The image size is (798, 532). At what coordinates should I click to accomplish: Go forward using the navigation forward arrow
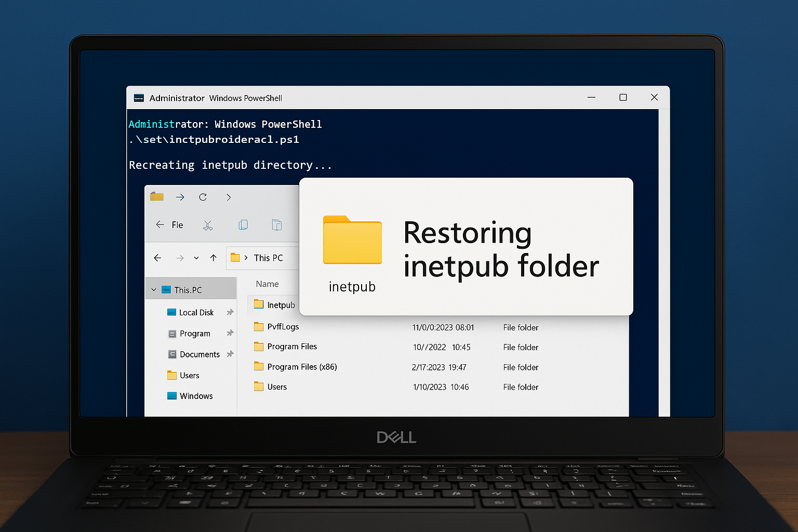pyautogui.click(x=180, y=258)
